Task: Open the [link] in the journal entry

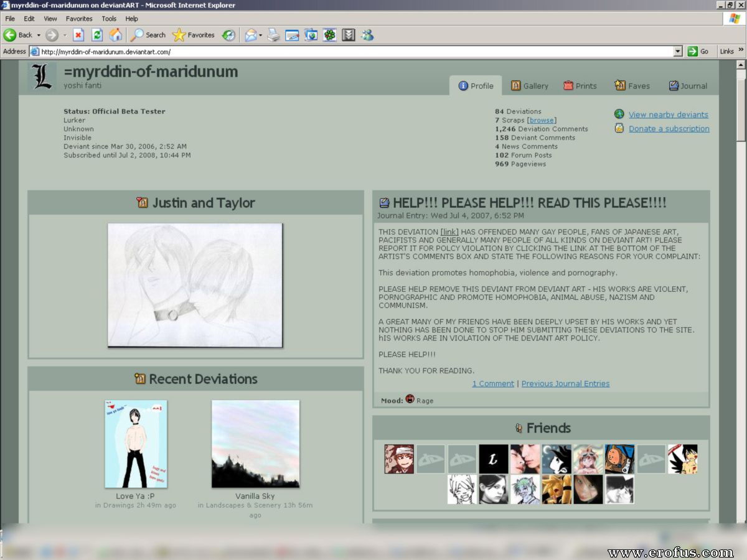Action: click(449, 232)
